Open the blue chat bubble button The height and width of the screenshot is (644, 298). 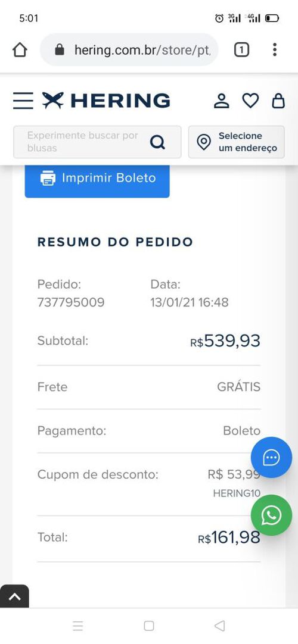coord(271,457)
